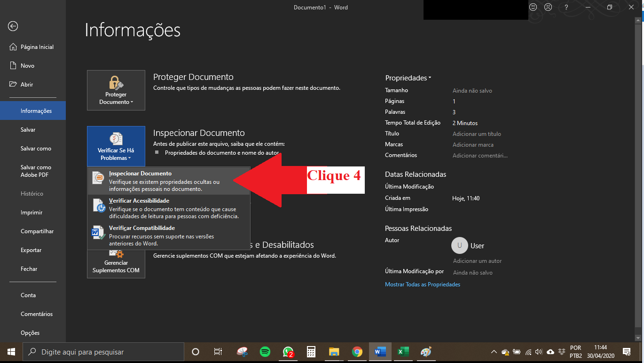Click the cloud upload tray icon
This screenshot has height=363, width=644.
point(550,352)
